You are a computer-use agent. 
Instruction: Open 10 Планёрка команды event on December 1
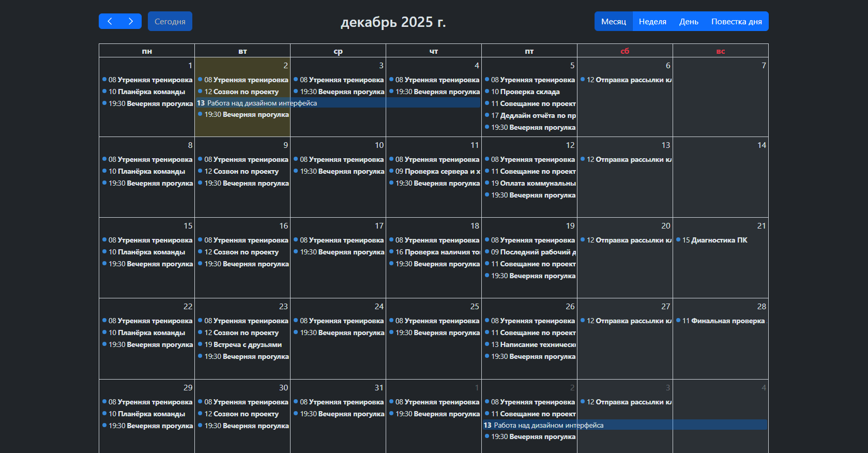pos(147,92)
